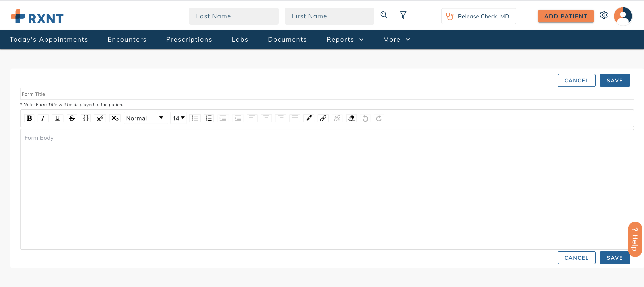This screenshot has width=644, height=287.
Task: Click the bottom CANCEL button
Action: 576,257
